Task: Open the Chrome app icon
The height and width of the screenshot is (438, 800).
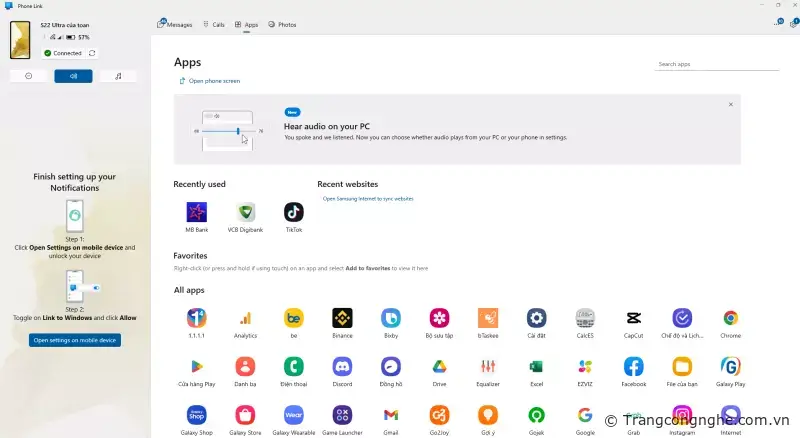Action: click(731, 318)
